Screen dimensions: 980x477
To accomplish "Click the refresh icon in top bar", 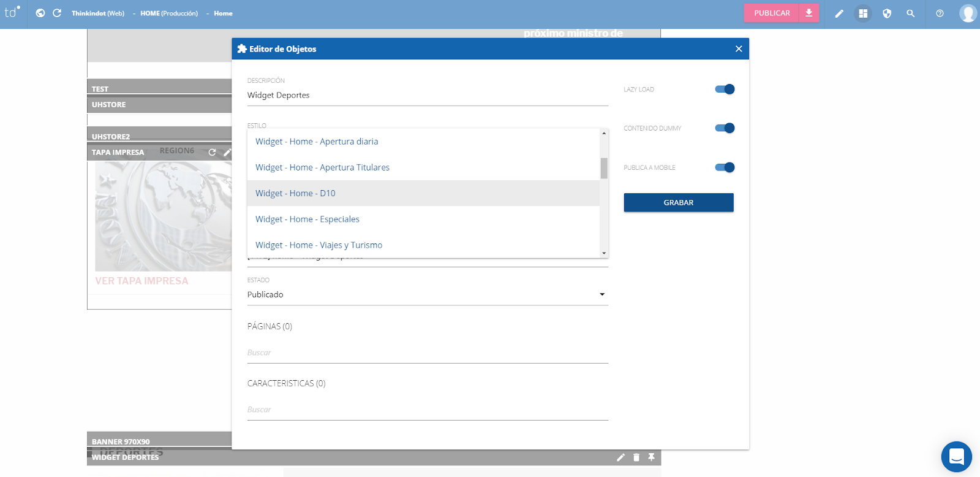I will (57, 13).
